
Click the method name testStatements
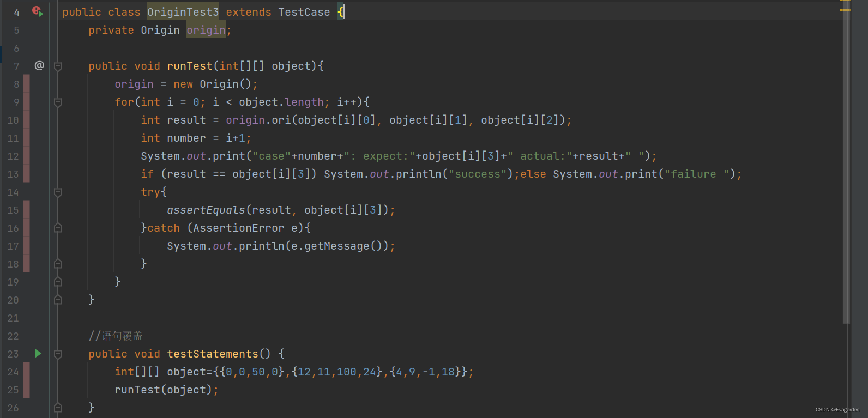pos(213,354)
